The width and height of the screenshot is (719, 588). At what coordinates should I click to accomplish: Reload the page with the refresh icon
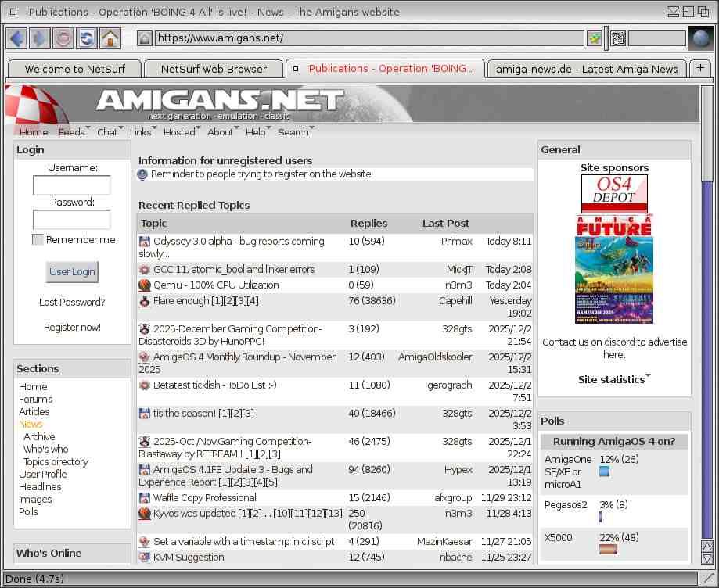tap(87, 38)
